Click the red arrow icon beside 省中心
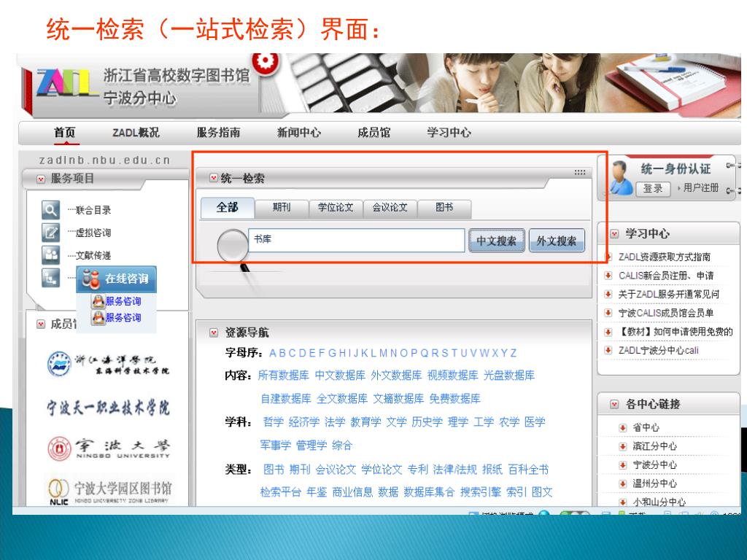The image size is (747, 560). [622, 427]
